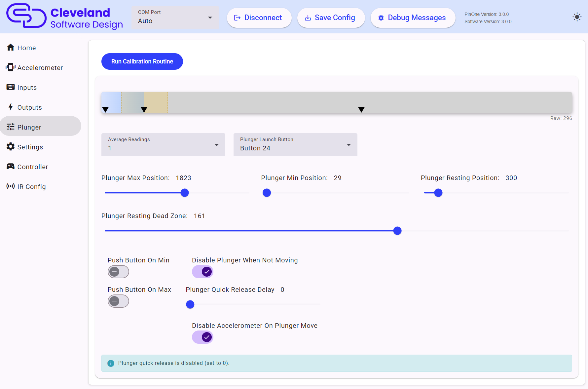Screen dimensions: 588x389
Task: Click the Plunger sliders icon
Action: click(11, 127)
